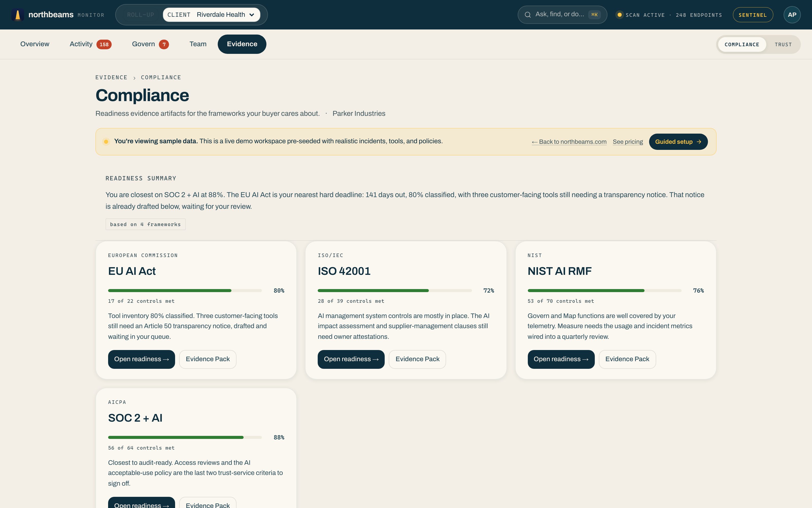Click the EU AI Act 80% progress bar
The width and height of the screenshot is (812, 508).
185,291
